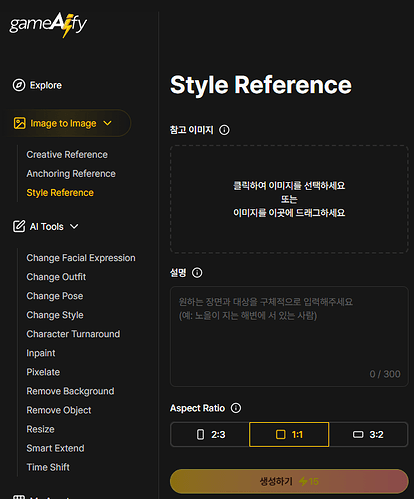Focus the 설명 description text field
Image resolution: width=414 pixels, height=499 pixels.
pyautogui.click(x=289, y=336)
